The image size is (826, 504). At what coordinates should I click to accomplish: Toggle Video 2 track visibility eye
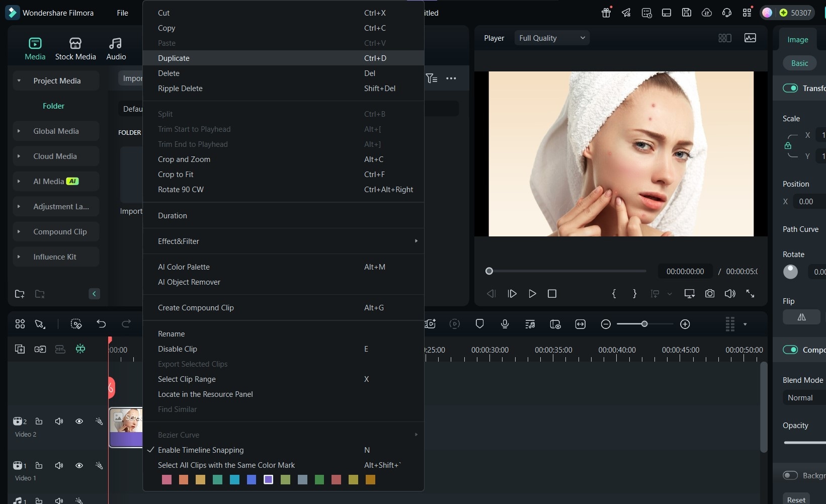[79, 421]
